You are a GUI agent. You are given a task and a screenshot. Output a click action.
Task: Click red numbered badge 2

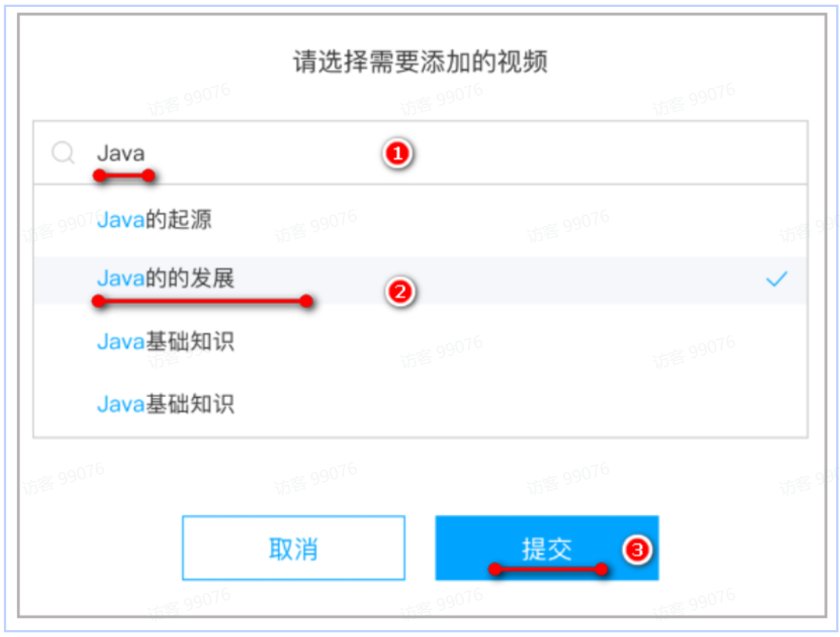click(x=400, y=292)
